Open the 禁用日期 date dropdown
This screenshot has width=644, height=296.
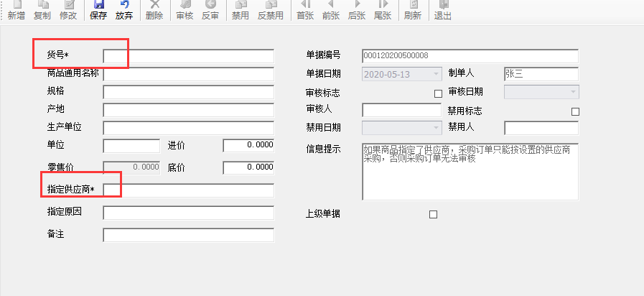point(437,128)
